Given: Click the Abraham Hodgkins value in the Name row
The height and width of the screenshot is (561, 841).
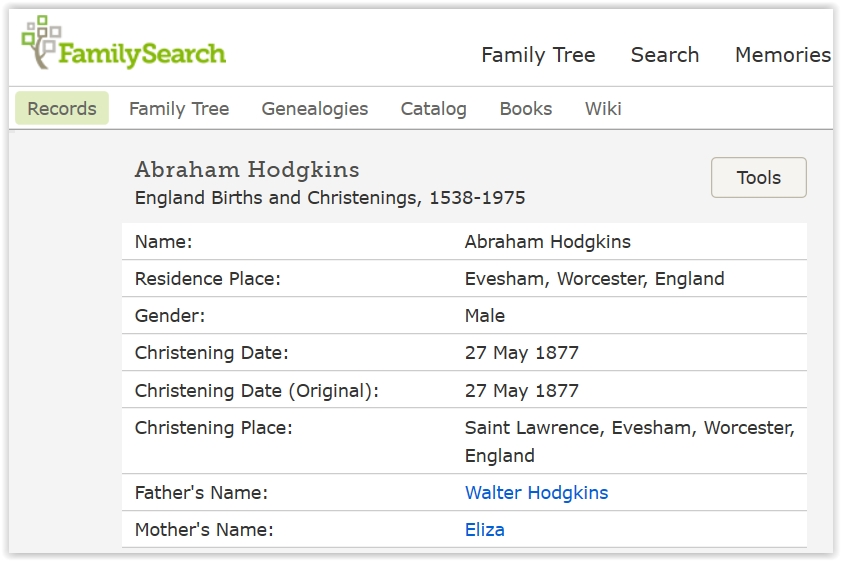Looking at the screenshot, I should coord(547,242).
